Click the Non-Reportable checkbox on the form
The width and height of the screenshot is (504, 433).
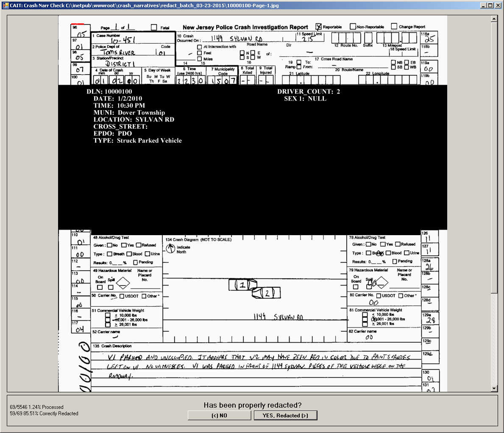point(353,26)
